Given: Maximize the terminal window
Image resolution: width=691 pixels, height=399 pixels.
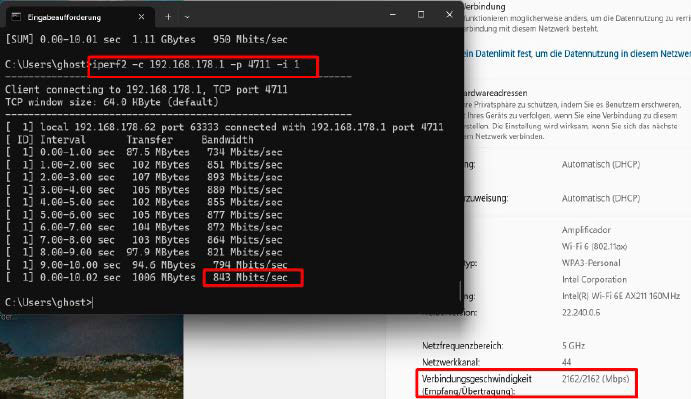Looking at the screenshot, I should 421,15.
